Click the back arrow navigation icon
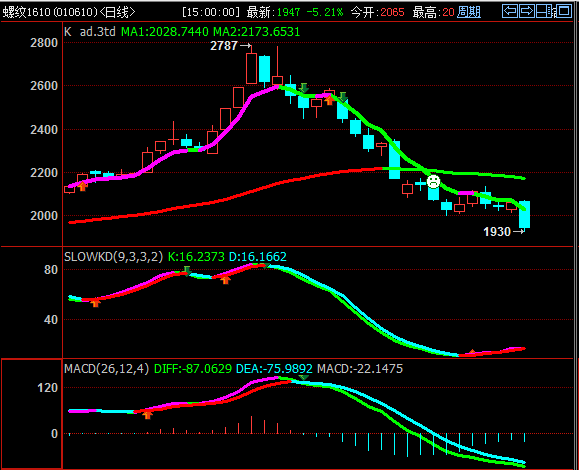Screen dimensions: 579x470 [510, 11]
